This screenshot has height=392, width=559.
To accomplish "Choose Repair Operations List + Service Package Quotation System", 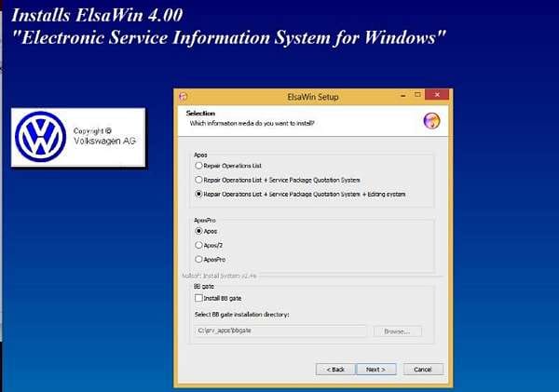I will click(x=198, y=179).
